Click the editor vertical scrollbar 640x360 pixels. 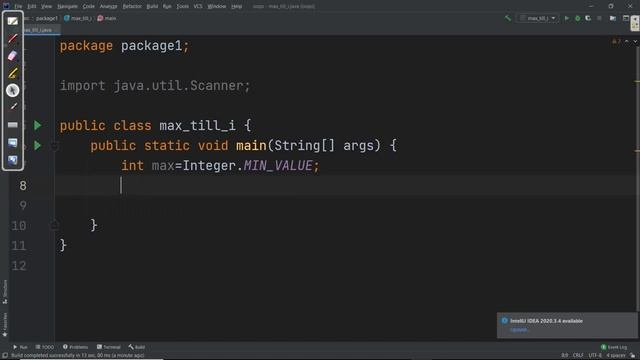(637, 180)
